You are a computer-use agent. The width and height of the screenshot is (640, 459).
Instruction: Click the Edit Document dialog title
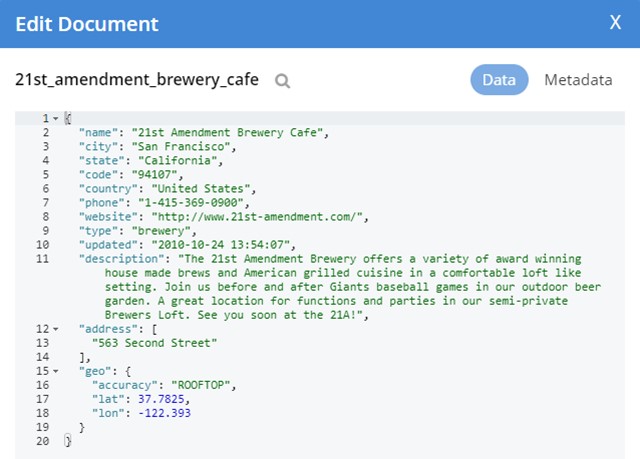tap(87, 24)
